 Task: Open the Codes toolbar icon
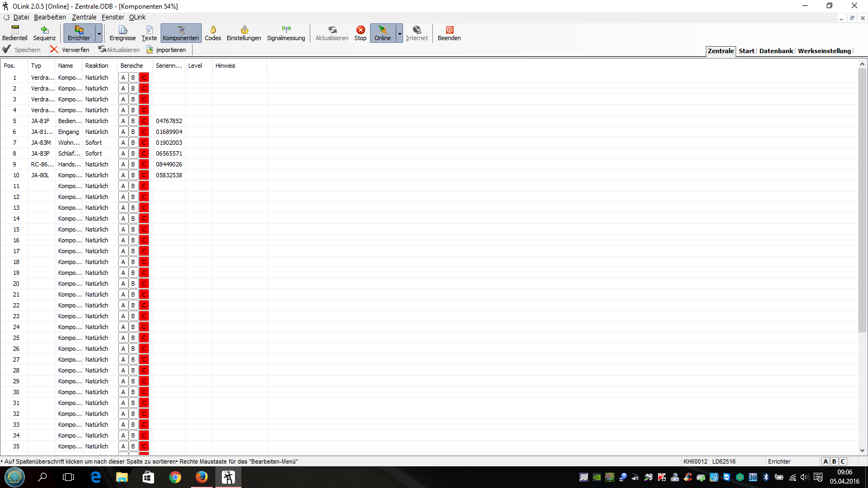213,33
